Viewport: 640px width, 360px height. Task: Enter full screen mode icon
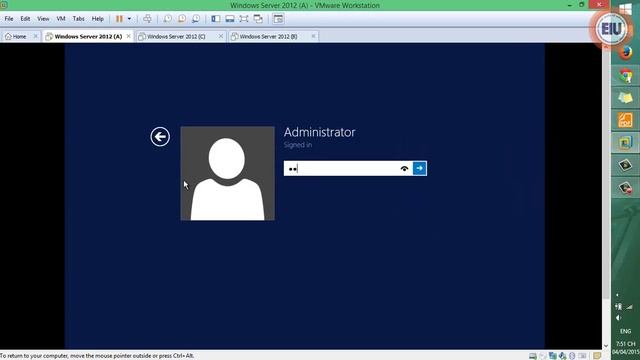click(x=244, y=19)
